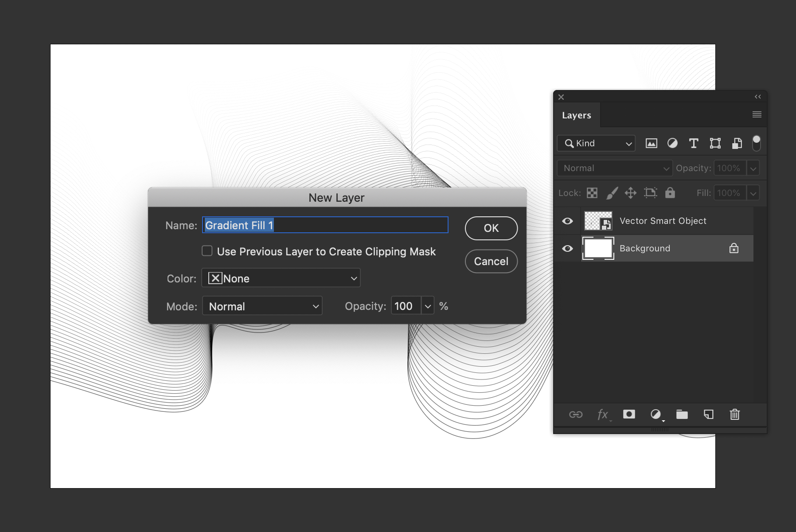Screen dimensions: 796x532
Task: Lock artboard nesting icon
Action: [650, 193]
